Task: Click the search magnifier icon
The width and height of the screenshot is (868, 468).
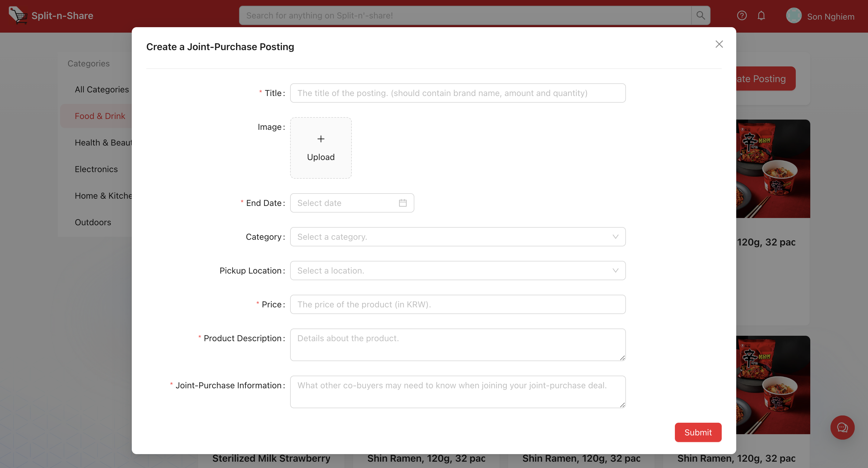Action: 701,15
